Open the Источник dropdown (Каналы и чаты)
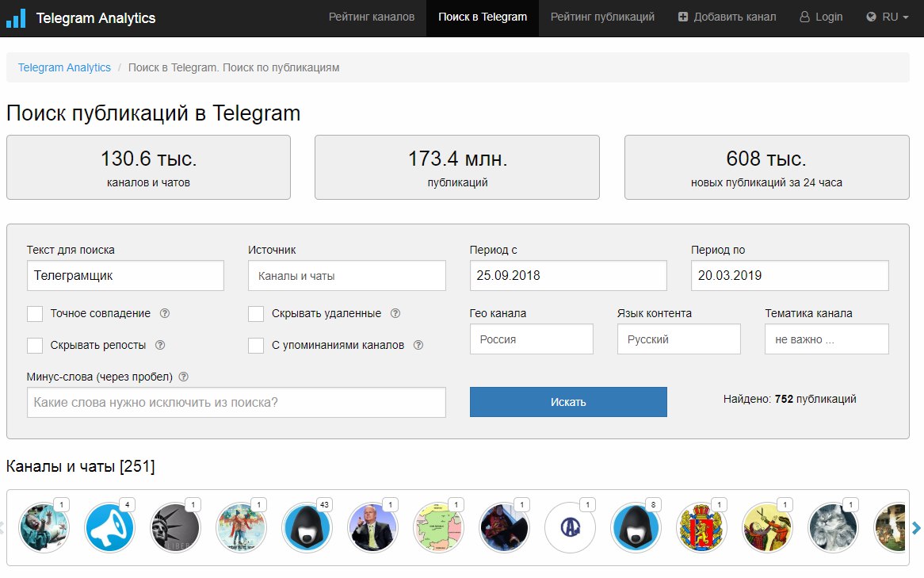924x578 pixels. coord(346,275)
